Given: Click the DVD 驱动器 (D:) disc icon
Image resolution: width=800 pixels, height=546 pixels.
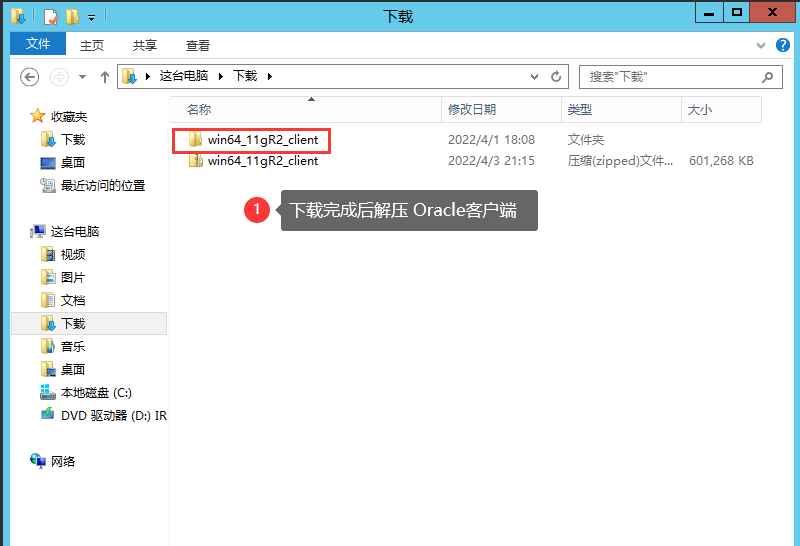Looking at the screenshot, I should pyautogui.click(x=47, y=414).
